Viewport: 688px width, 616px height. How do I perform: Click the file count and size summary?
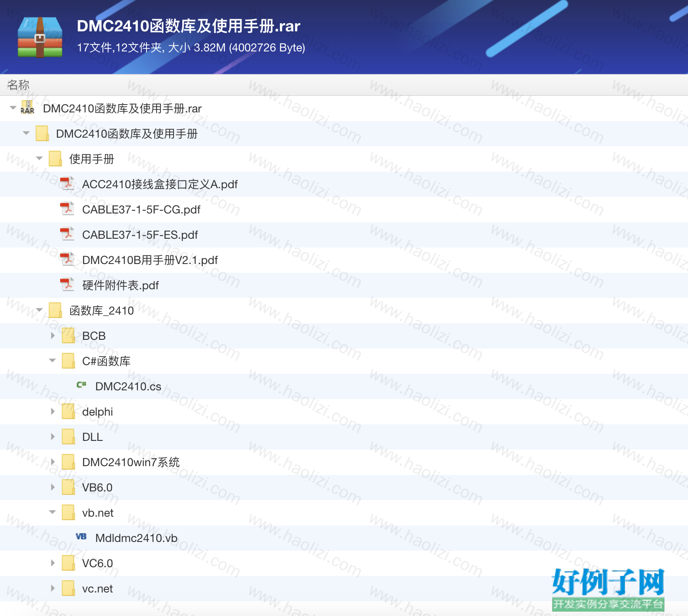(191, 47)
